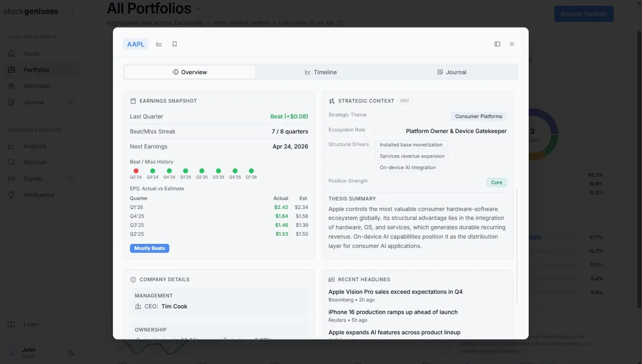642x364 pixels.
Task: Click the Intelligence lightbulb icon
Action: click(11, 195)
